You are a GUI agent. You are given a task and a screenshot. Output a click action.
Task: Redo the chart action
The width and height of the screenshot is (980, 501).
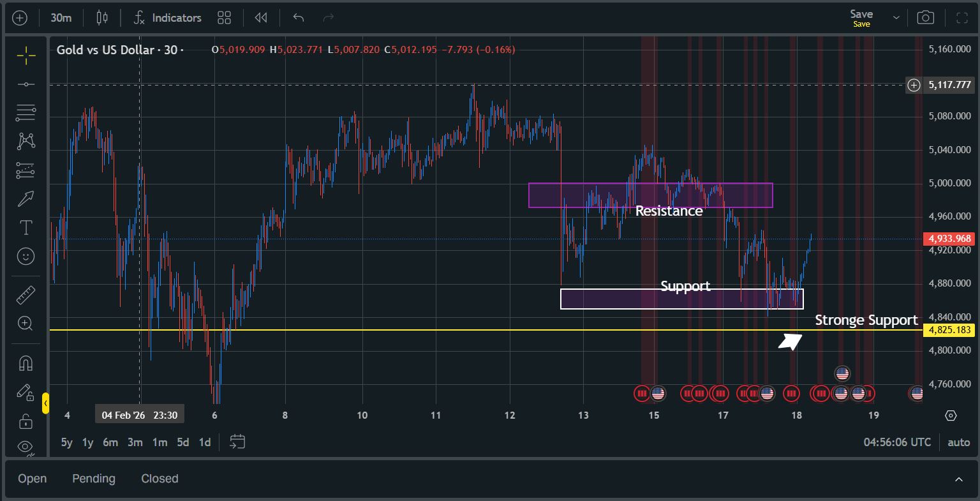click(329, 18)
